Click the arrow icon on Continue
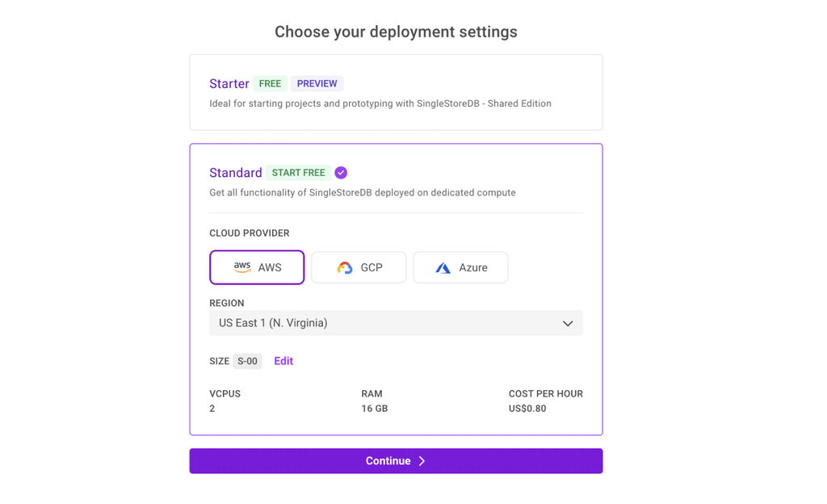Screen dimensions: 827x504 422,461
